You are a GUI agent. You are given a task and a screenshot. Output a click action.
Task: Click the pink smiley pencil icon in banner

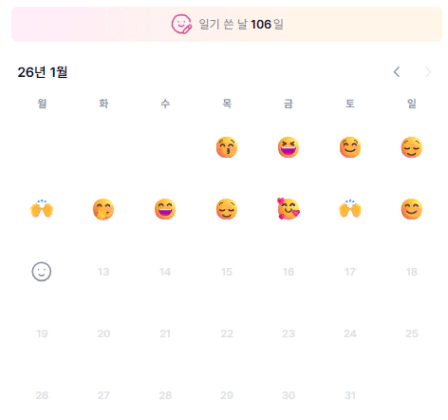coord(182,24)
